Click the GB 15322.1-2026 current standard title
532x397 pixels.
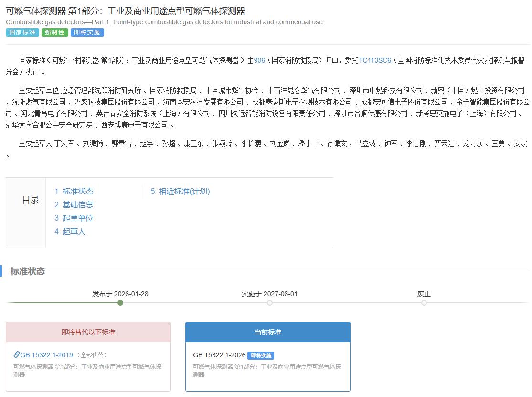(x=219, y=355)
